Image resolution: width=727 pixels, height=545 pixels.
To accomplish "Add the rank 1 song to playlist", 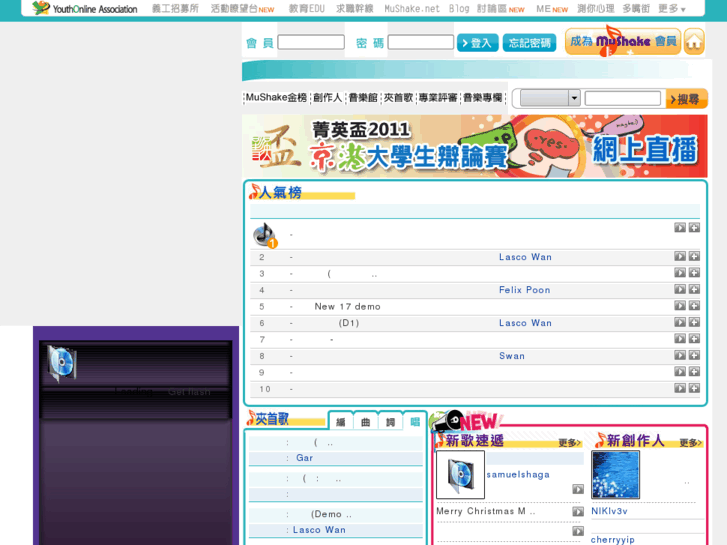I will click(x=694, y=227).
